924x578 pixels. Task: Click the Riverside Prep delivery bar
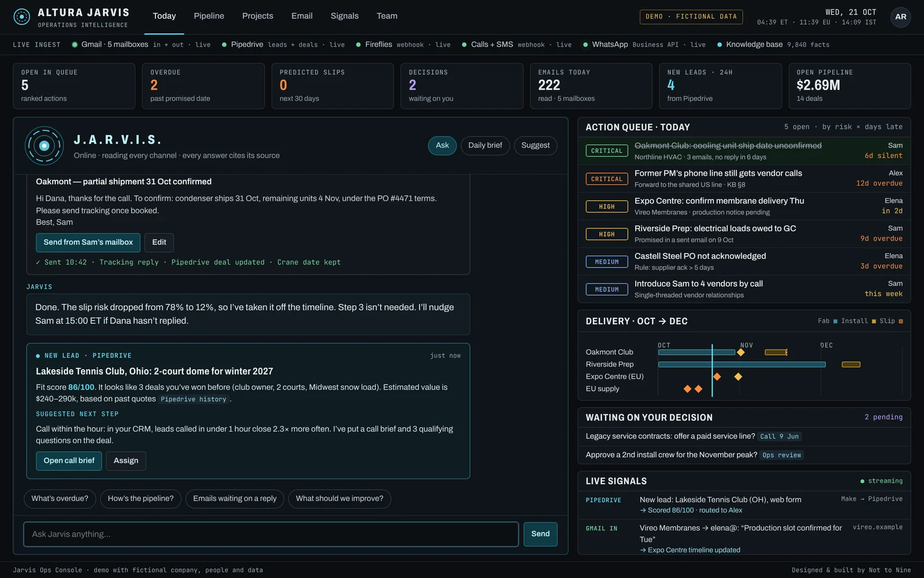[x=742, y=365]
